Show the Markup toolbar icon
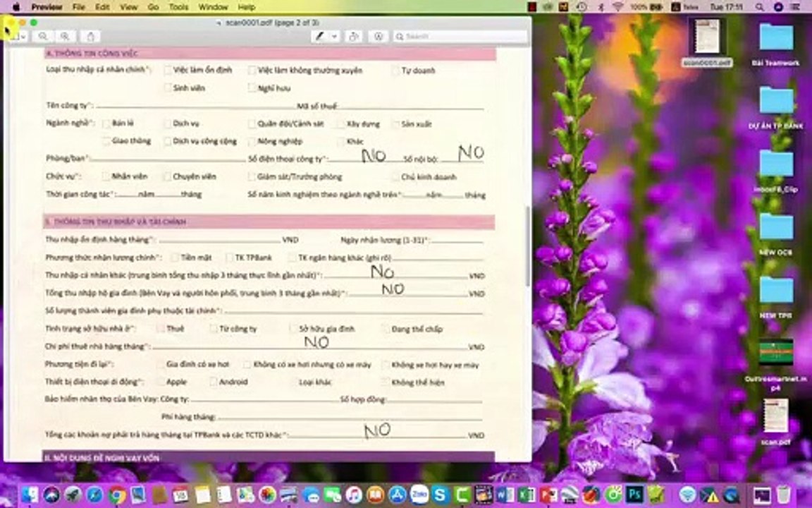 379,36
